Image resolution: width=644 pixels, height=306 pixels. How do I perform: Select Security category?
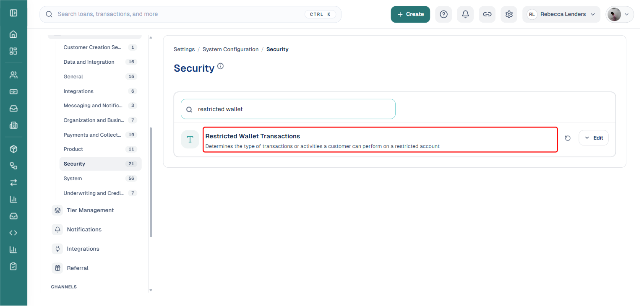coord(100,164)
